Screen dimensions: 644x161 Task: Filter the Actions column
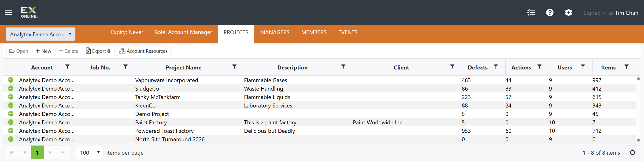click(x=539, y=67)
